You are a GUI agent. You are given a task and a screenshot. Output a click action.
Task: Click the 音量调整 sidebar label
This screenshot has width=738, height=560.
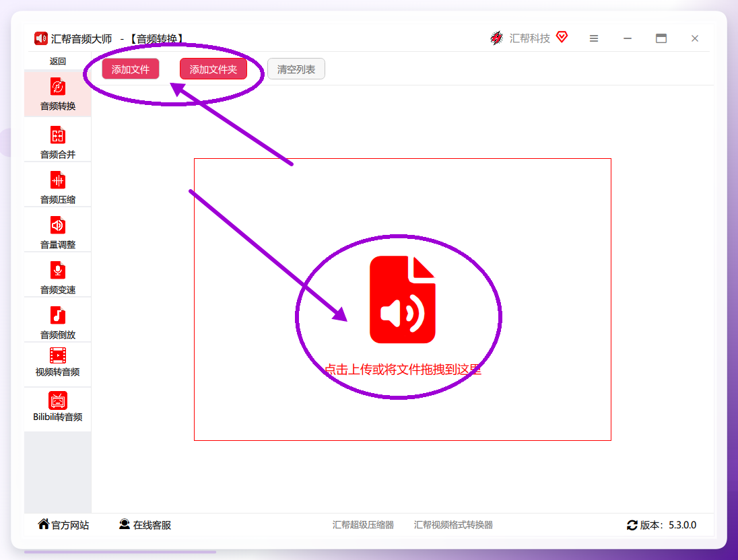point(57,245)
